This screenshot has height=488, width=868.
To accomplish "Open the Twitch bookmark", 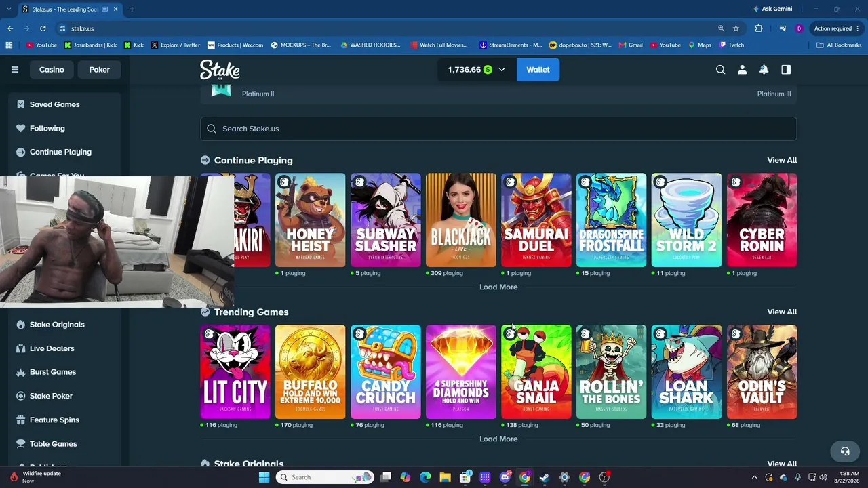I will [x=732, y=45].
